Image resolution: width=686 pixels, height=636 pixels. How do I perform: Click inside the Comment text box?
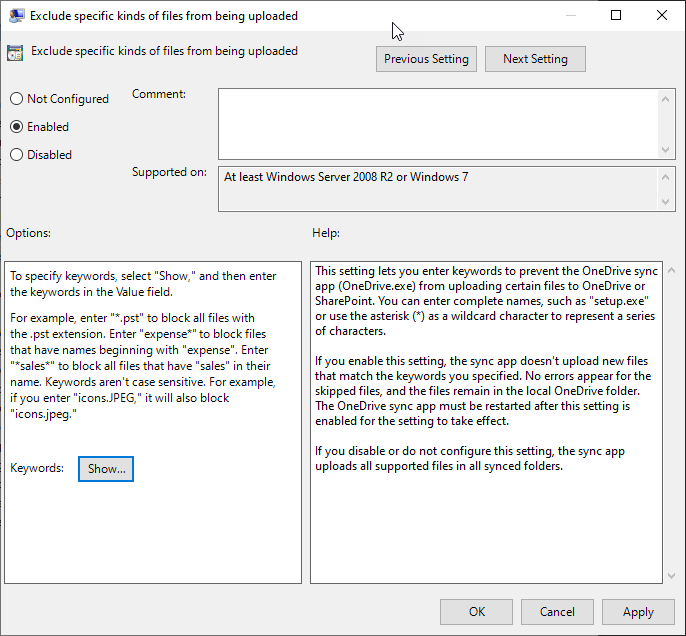(438, 122)
